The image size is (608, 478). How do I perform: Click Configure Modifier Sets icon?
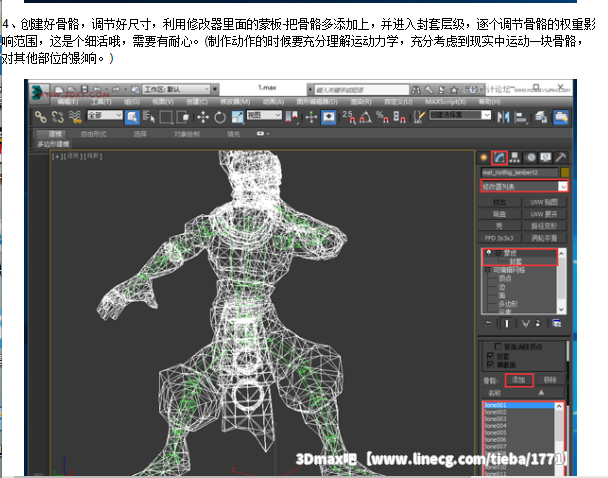pyautogui.click(x=557, y=323)
